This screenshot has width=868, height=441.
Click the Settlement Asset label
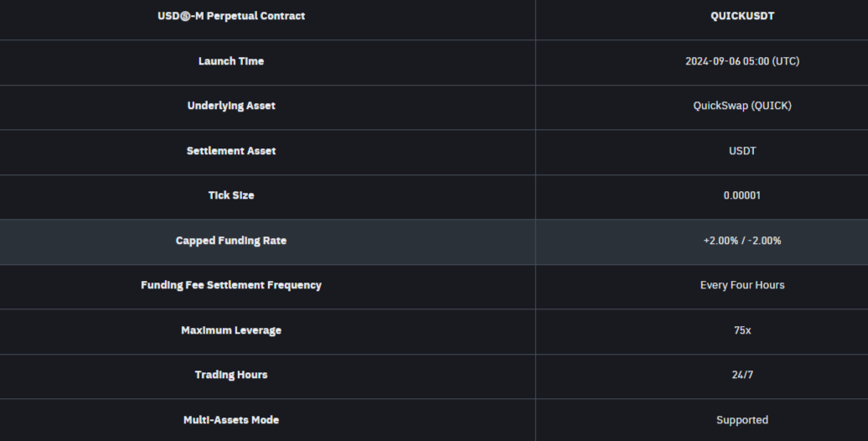231,151
